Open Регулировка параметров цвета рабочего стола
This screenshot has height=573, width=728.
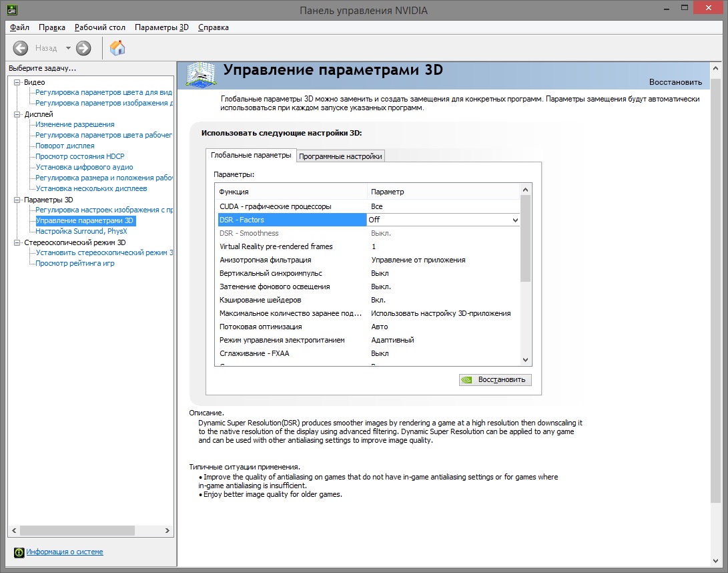[103, 135]
